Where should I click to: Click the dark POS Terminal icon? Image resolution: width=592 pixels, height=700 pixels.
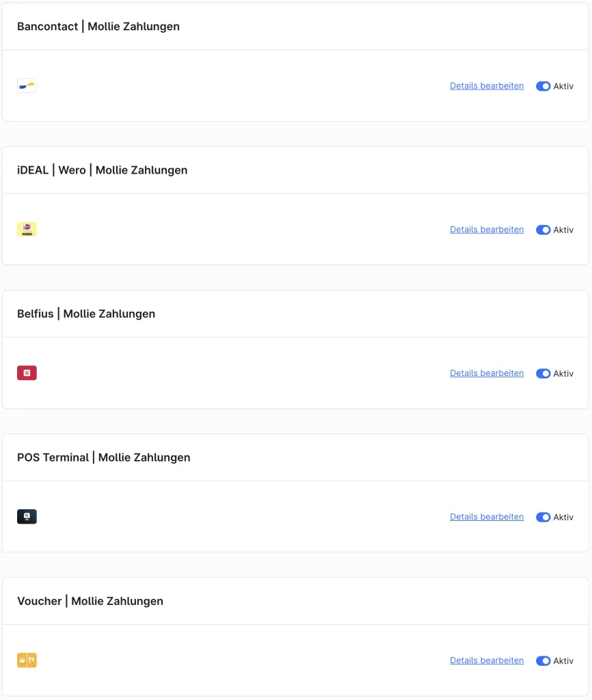click(x=27, y=517)
